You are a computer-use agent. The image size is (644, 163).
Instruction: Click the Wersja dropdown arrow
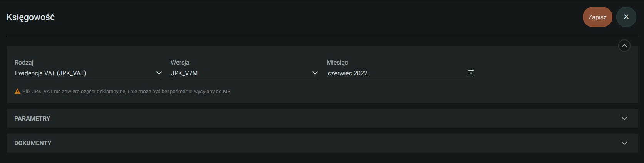point(315,73)
